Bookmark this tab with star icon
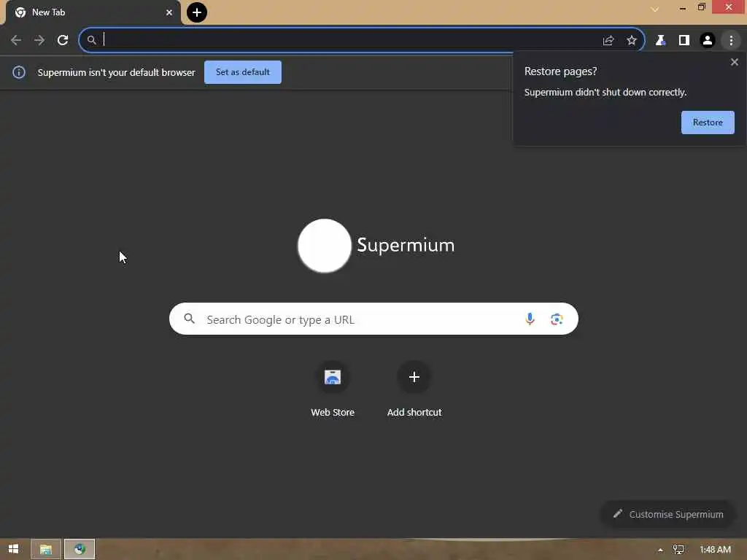This screenshot has width=747, height=560. point(632,41)
